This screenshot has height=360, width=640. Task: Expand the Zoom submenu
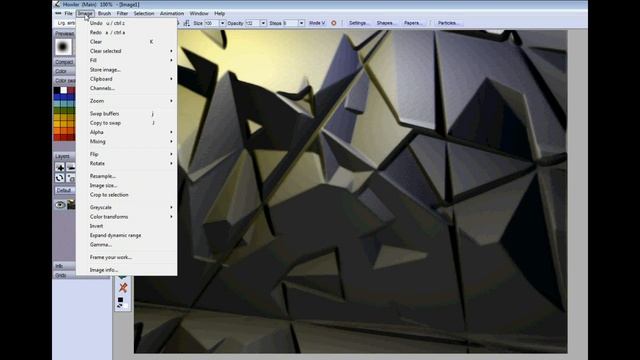pyautogui.click(x=127, y=101)
